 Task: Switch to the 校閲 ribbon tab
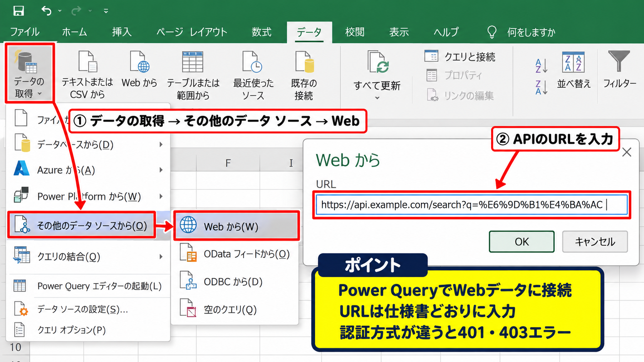click(x=355, y=32)
